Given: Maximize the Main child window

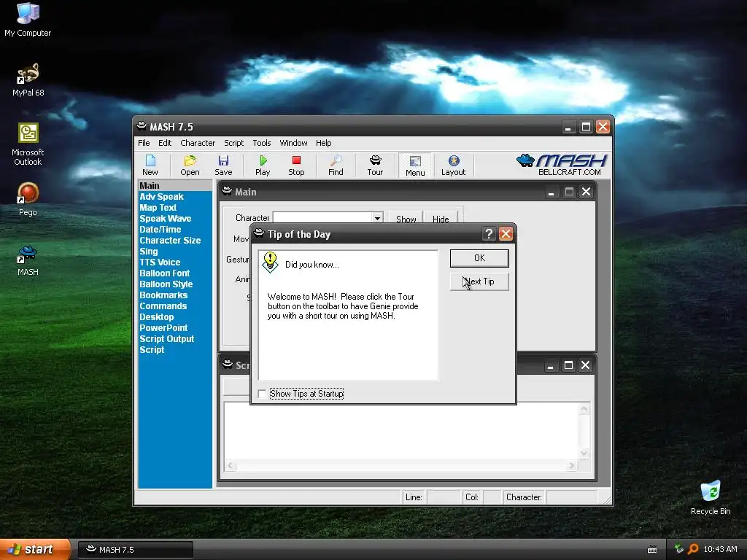Looking at the screenshot, I should 569,192.
